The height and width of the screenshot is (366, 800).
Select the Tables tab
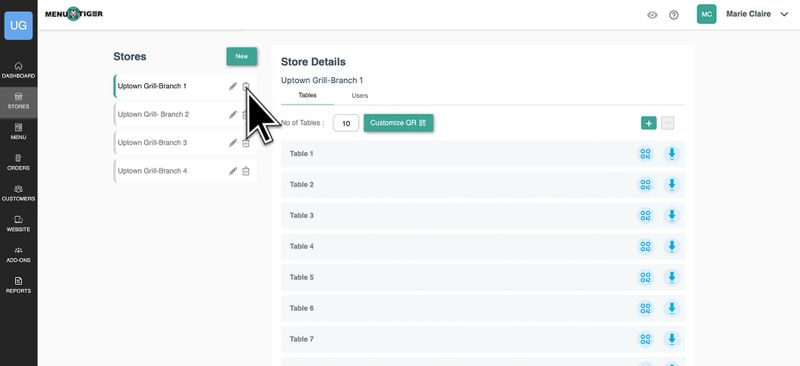tap(307, 95)
